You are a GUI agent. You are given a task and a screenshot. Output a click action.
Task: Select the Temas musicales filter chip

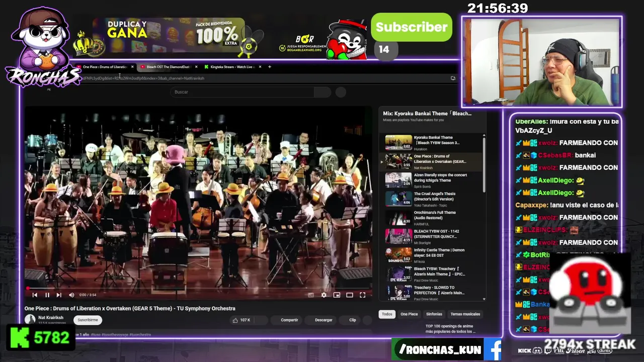(465, 314)
